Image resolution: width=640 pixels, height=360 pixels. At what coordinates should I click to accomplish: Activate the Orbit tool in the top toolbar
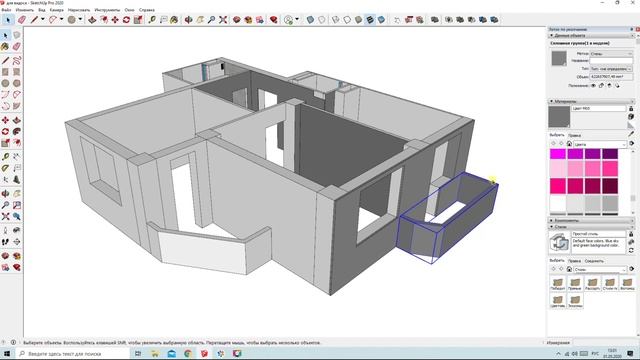pos(188,20)
